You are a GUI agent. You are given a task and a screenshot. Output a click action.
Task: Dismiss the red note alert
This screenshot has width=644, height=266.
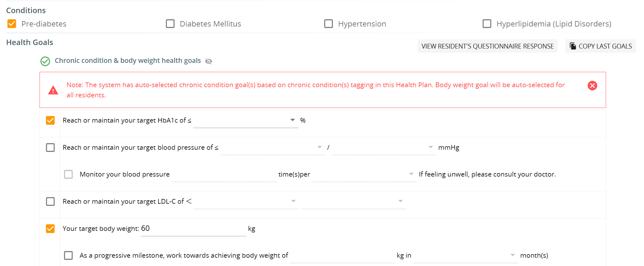pos(592,86)
